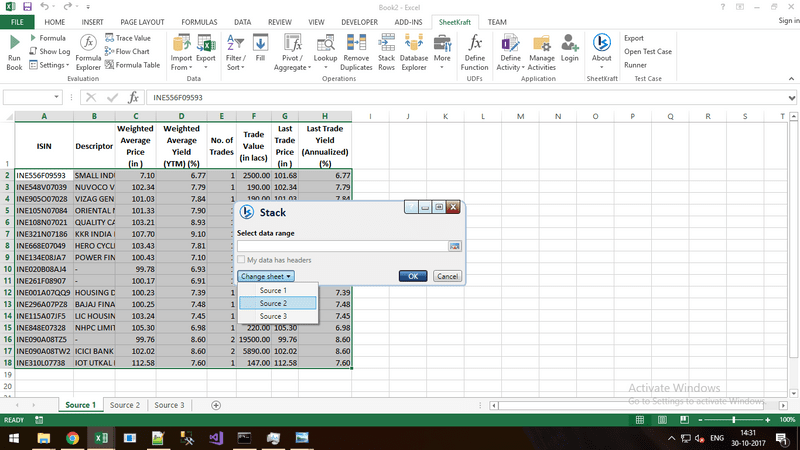
Task: Click Runner in Test Case group
Action: (635, 65)
